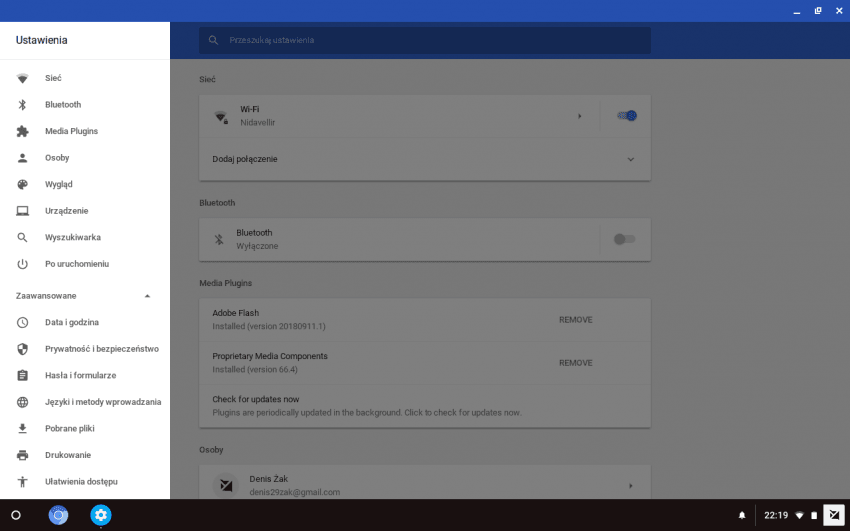
Task: Select Data i godzina in the sidebar
Action: pos(72,322)
